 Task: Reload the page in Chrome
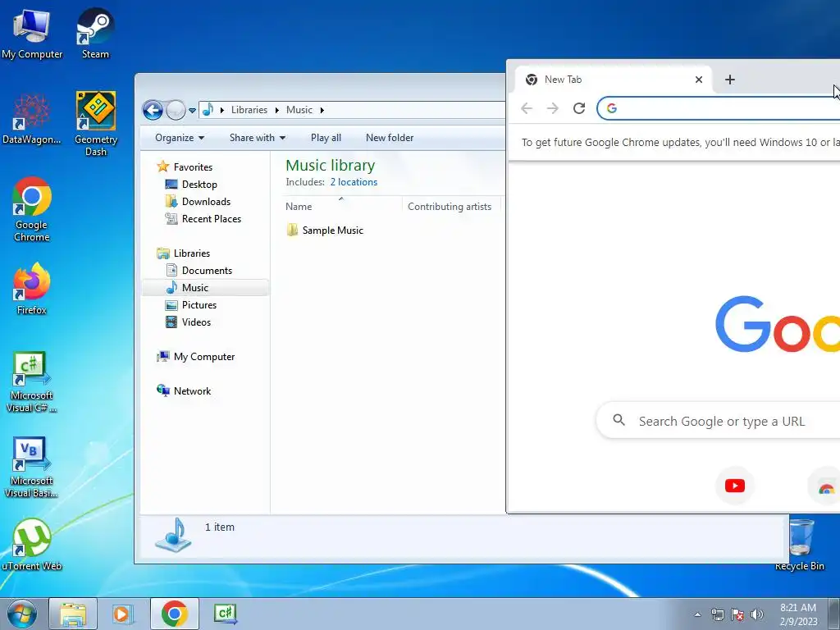(579, 108)
